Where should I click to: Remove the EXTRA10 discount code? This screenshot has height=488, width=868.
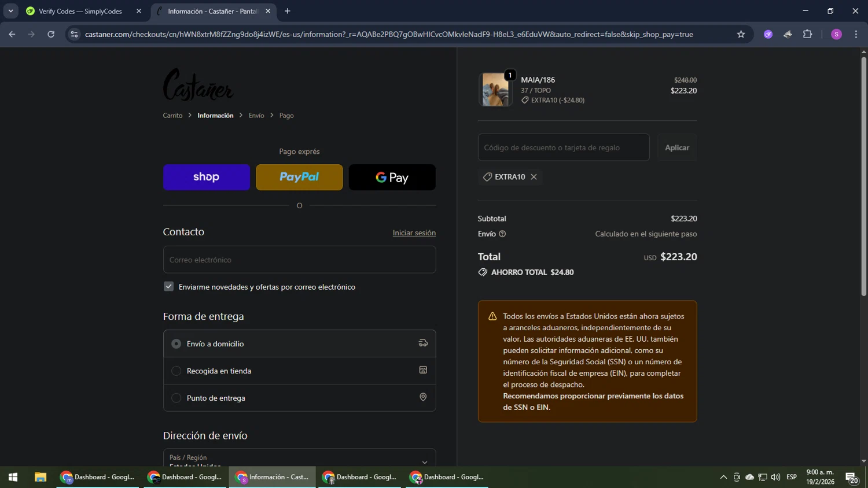[534, 177]
